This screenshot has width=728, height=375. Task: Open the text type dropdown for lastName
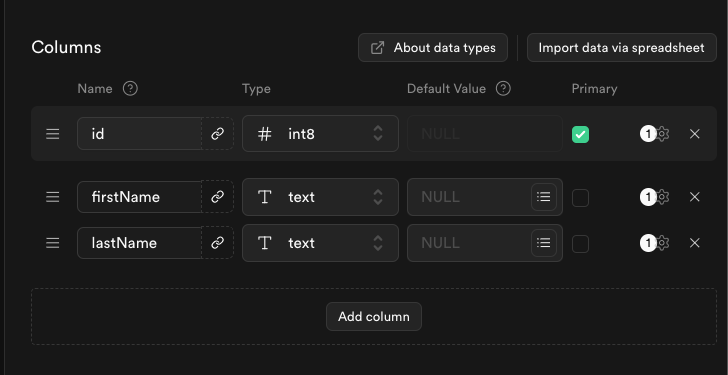[320, 243]
